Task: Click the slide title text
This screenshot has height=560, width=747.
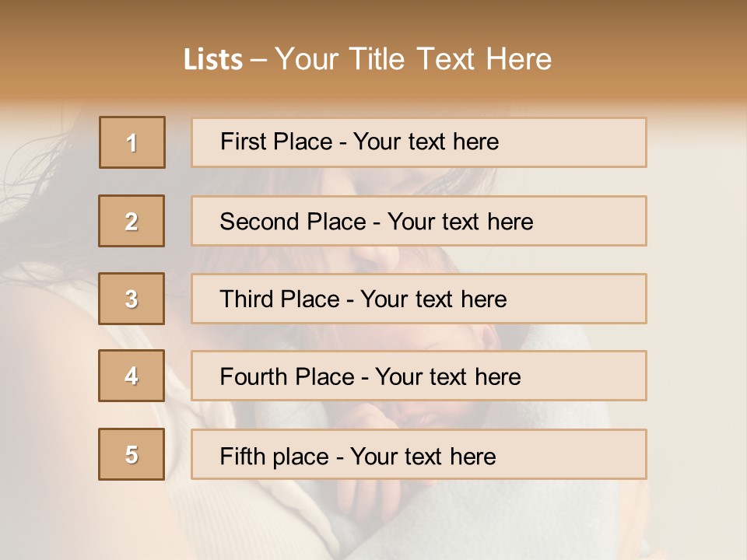Action: point(368,59)
